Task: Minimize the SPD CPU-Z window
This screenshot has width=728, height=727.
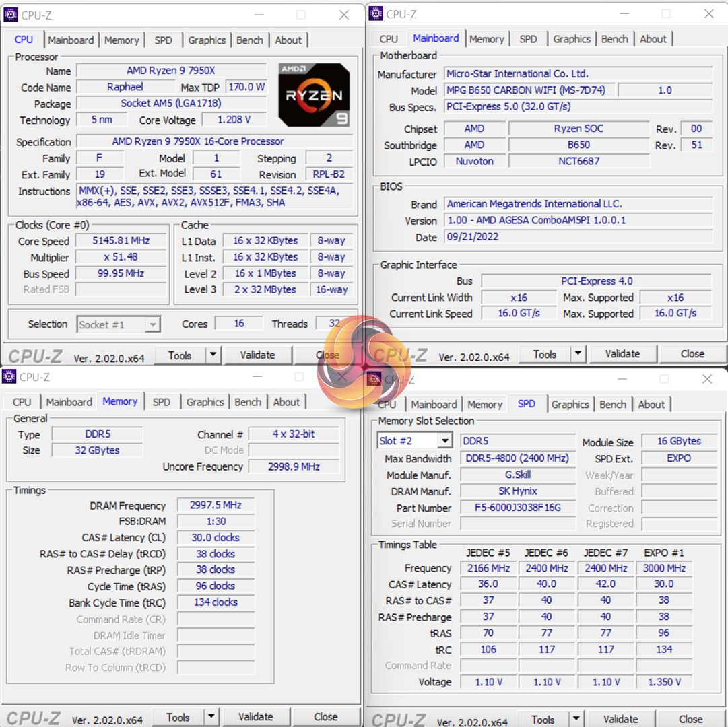Action: [622, 379]
